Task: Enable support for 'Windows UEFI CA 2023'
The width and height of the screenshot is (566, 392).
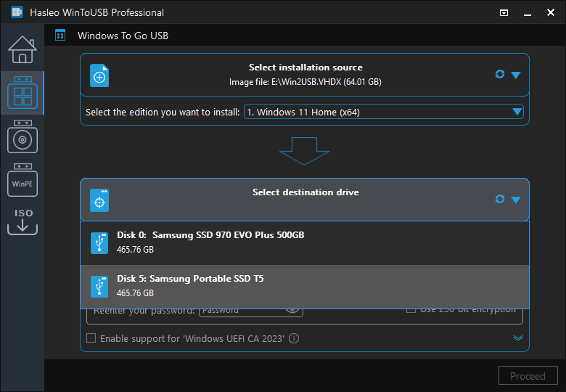Action: tap(91, 338)
